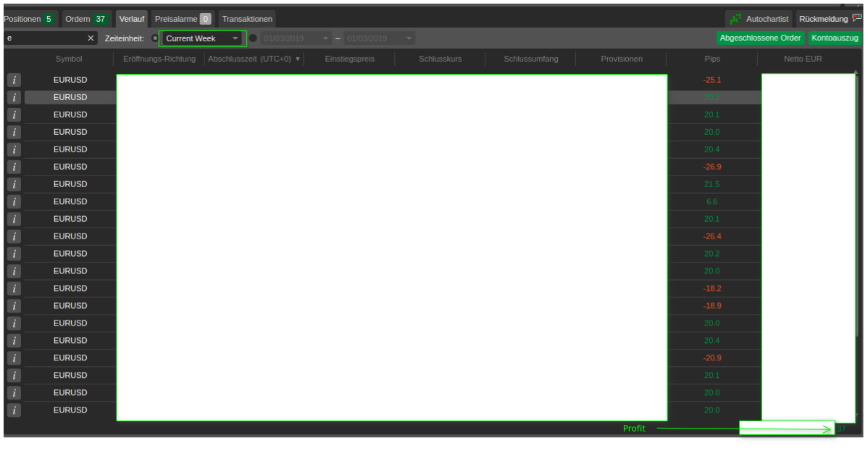Click the Abgeschlossene Order button
The height and width of the screenshot is (451, 868).
pyautogui.click(x=760, y=38)
